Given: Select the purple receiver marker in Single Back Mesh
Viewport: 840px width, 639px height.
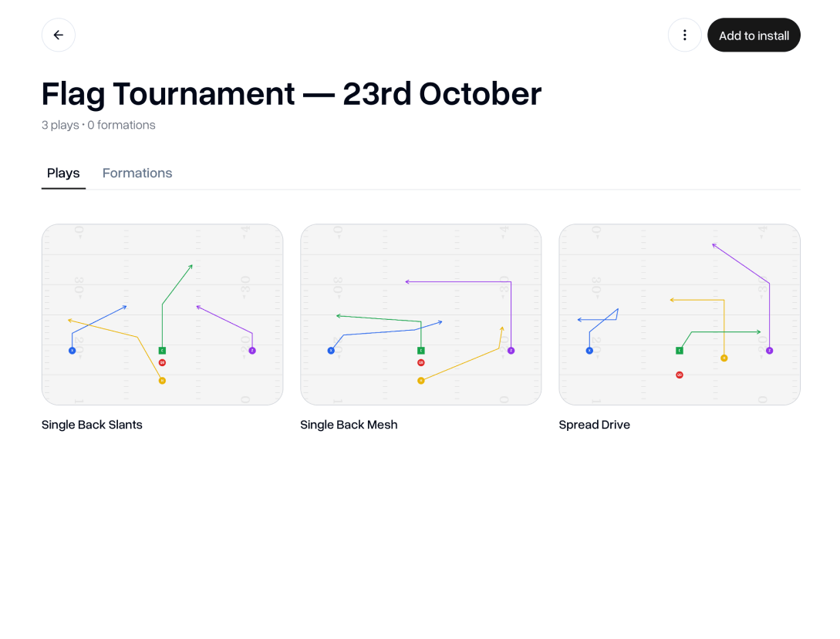Looking at the screenshot, I should click(x=511, y=351).
